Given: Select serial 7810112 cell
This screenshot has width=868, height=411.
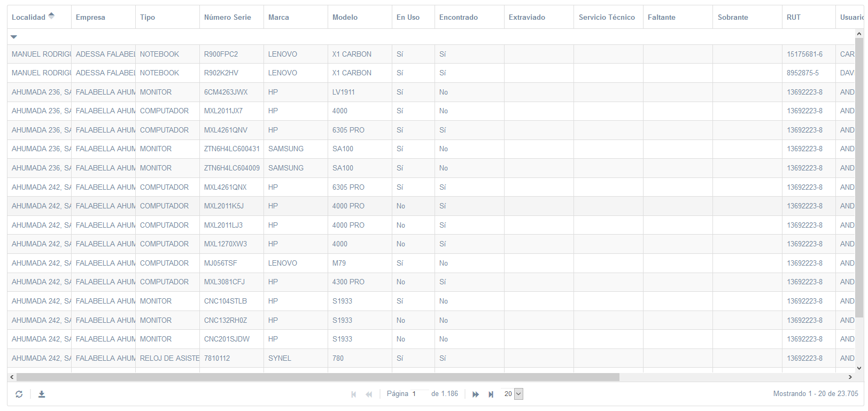Looking at the screenshot, I should pyautogui.click(x=231, y=358).
